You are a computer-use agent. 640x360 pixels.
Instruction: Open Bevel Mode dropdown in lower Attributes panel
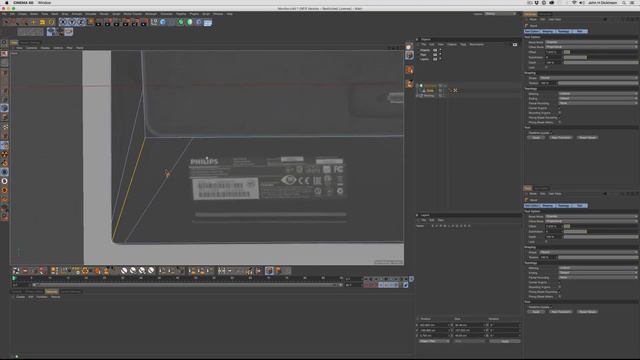591,216
